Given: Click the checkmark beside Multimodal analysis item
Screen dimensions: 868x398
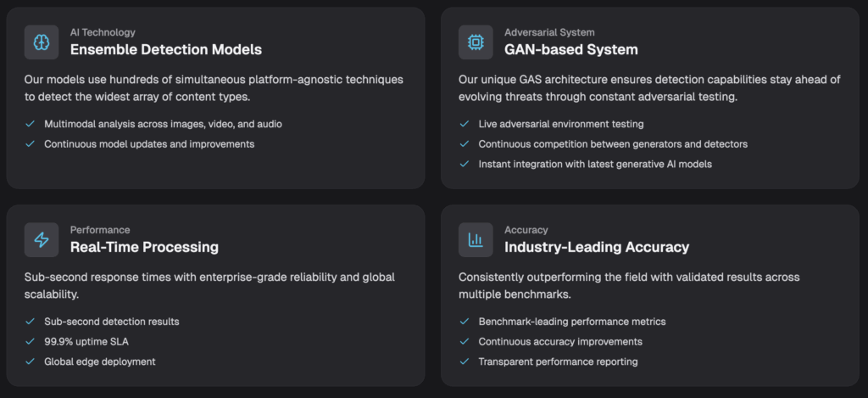Looking at the screenshot, I should coord(29,124).
